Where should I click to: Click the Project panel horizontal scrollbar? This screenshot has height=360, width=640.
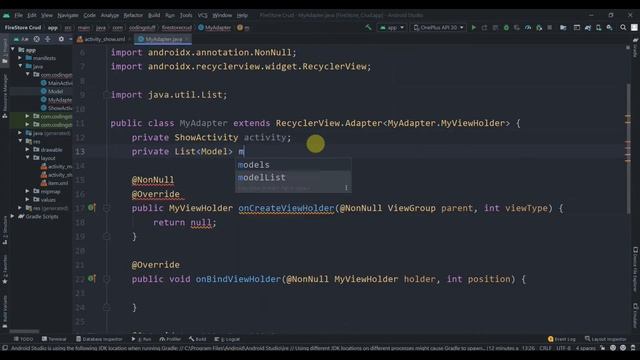click(24, 331)
